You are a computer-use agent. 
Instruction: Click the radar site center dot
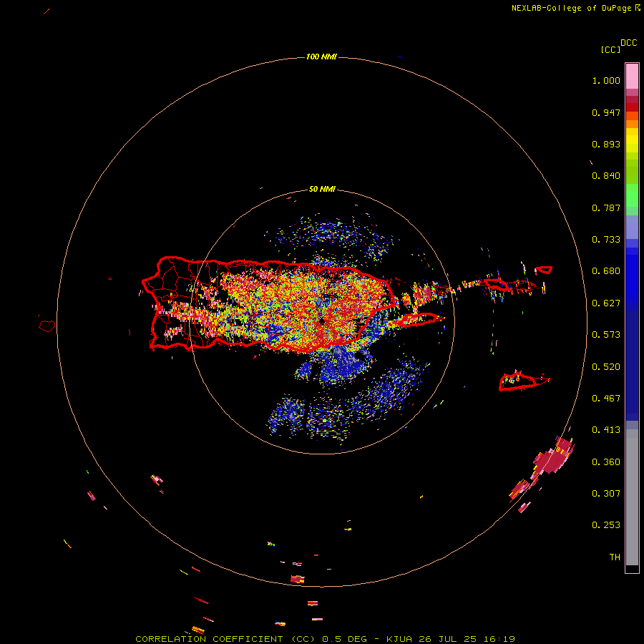pyautogui.click(x=322, y=321)
